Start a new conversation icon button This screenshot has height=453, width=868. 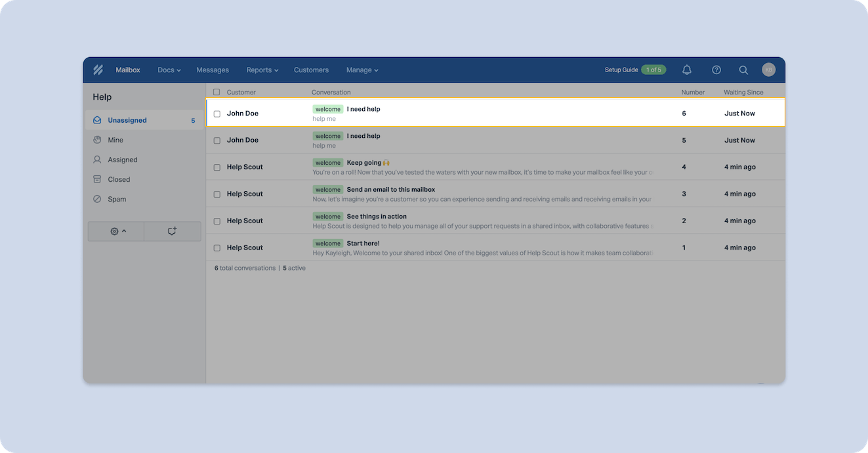(x=173, y=231)
